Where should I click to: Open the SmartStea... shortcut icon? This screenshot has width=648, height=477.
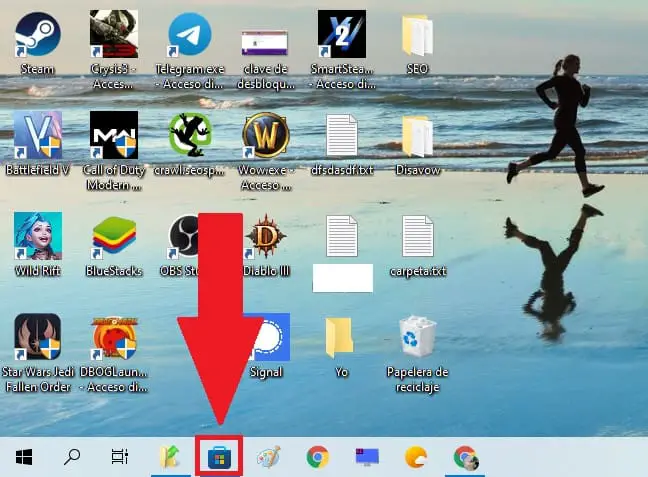click(342, 34)
